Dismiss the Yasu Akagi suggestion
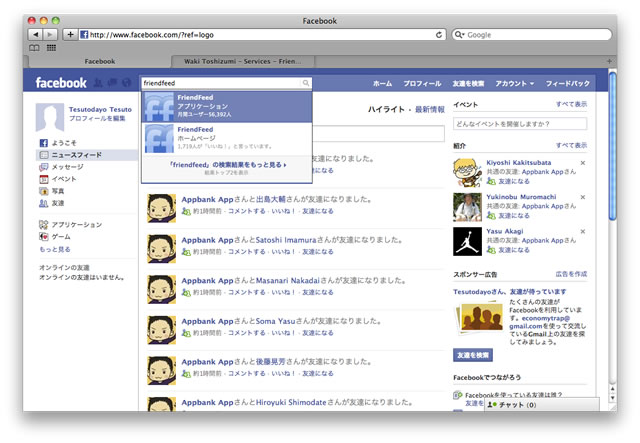The height and width of the screenshot is (443, 640). [x=583, y=232]
